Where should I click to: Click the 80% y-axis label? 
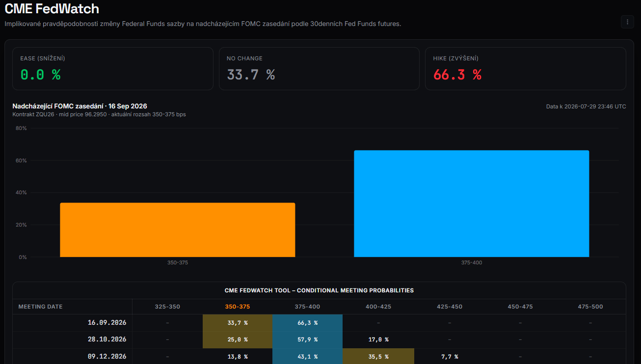[x=21, y=129]
